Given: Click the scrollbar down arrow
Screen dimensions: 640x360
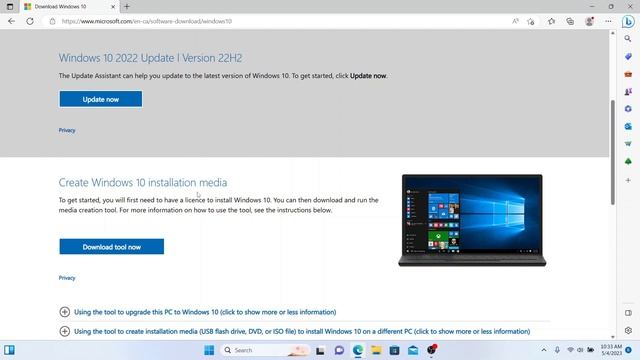Looking at the screenshot, I should pyautogui.click(x=613, y=337).
